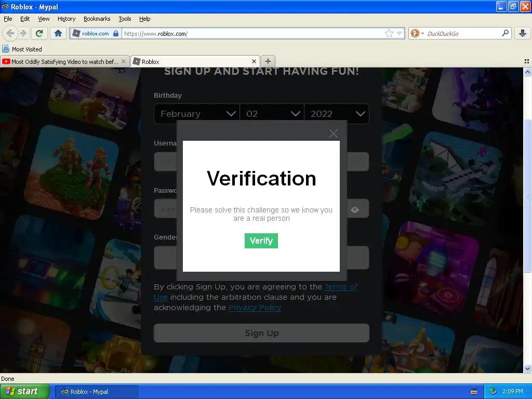Click the Sign Up button

(262, 333)
